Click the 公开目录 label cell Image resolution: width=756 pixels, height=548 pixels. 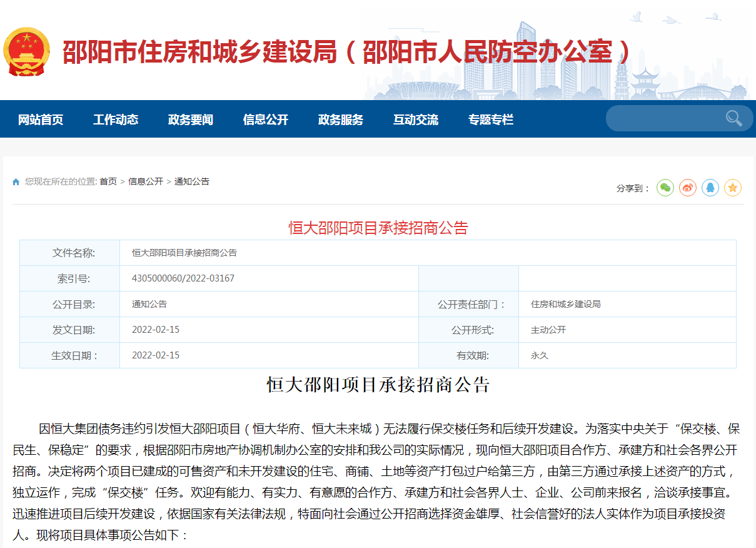click(70, 304)
